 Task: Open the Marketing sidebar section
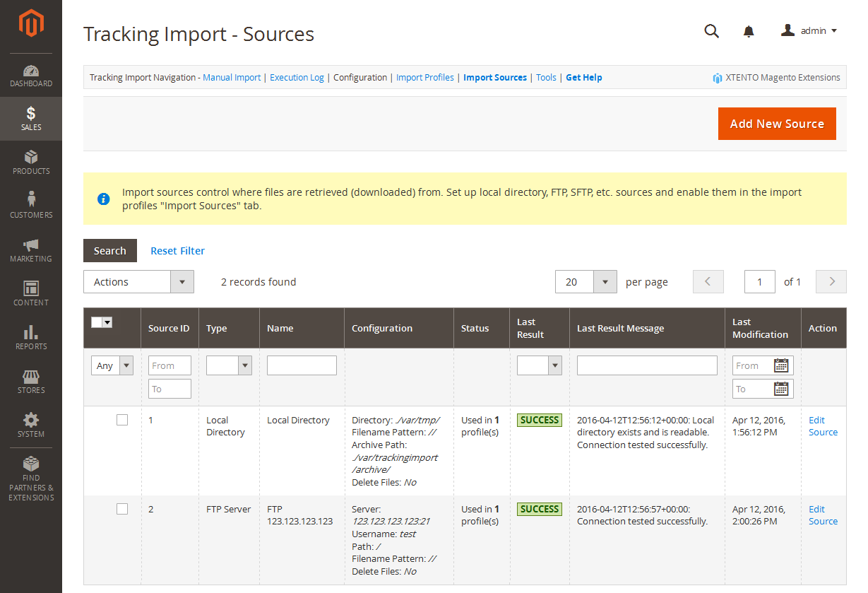pyautogui.click(x=31, y=250)
